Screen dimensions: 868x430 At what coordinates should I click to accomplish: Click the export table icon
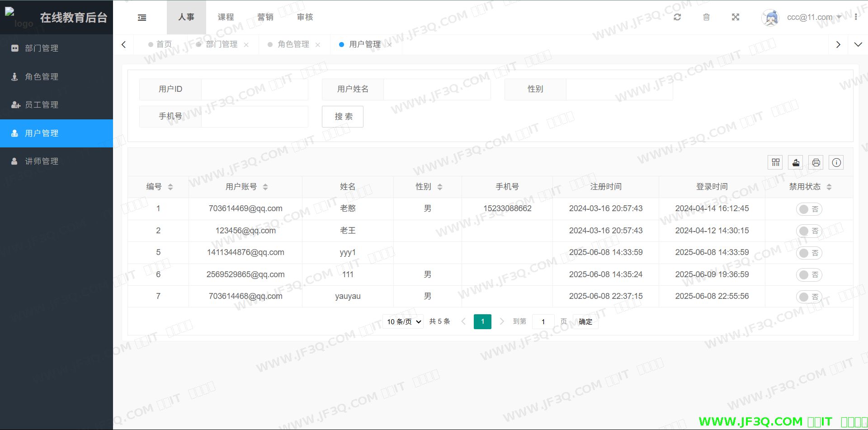pos(796,162)
